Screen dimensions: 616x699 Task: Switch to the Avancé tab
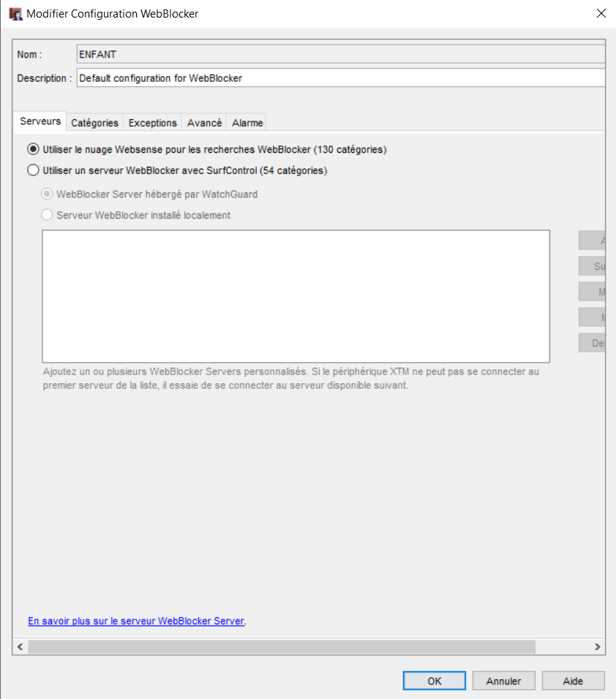click(x=204, y=123)
